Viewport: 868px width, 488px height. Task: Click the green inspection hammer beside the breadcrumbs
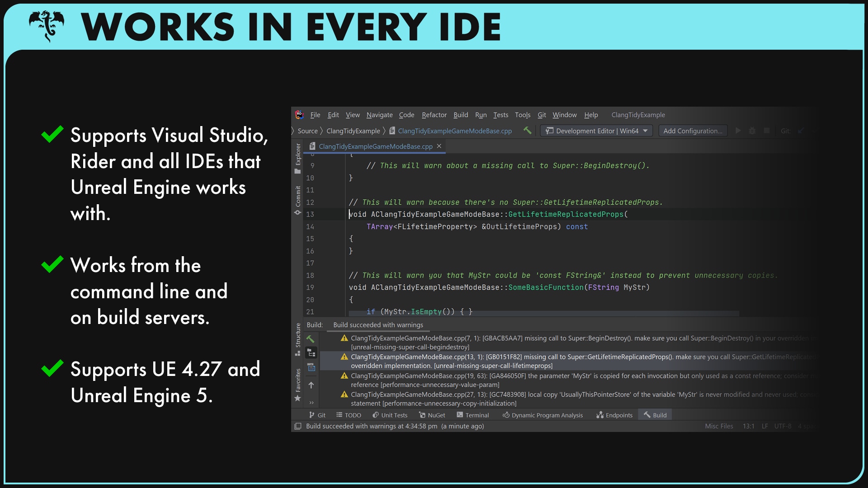click(x=527, y=131)
